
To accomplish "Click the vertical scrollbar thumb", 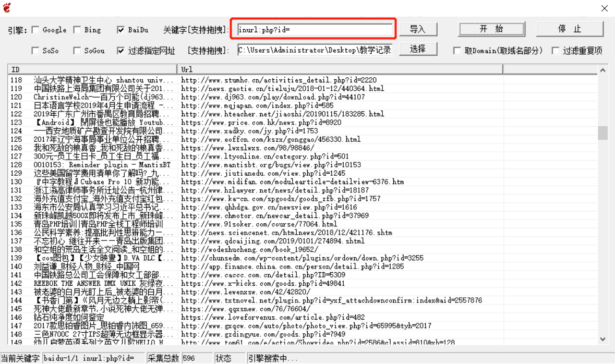I will tap(603, 133).
